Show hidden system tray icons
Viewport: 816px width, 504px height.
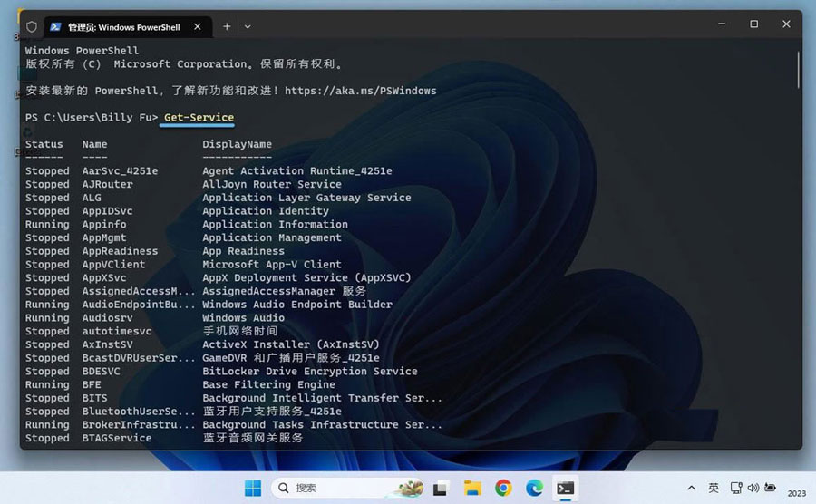point(692,488)
